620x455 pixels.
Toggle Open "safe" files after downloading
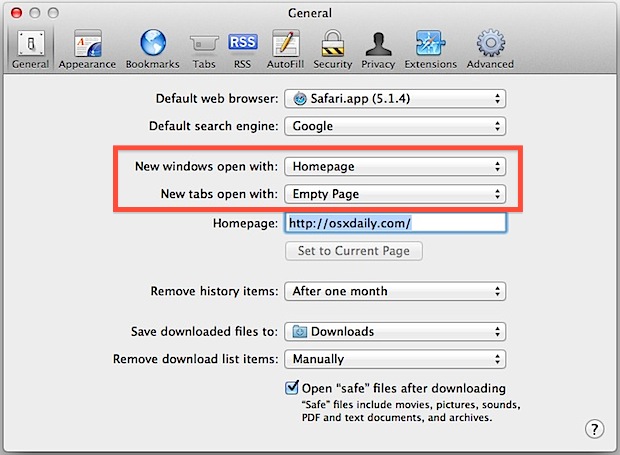pyautogui.click(x=292, y=388)
